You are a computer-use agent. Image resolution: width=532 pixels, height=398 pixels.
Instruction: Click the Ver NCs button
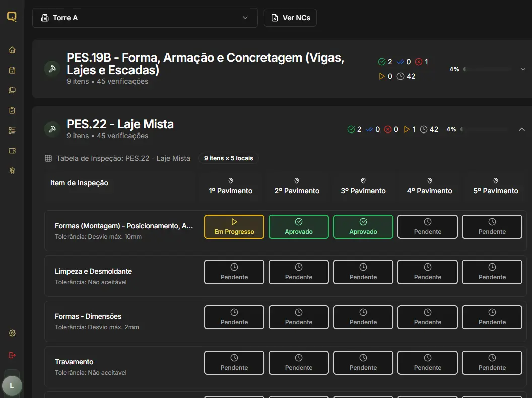(x=290, y=18)
